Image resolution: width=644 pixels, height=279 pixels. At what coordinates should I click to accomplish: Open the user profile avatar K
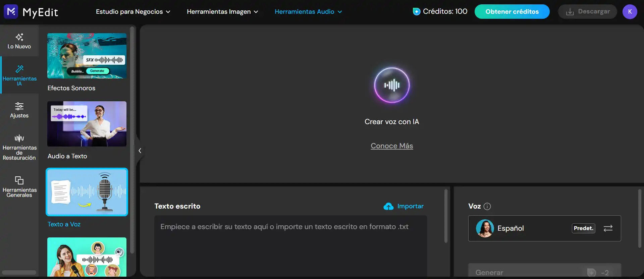[x=630, y=12]
